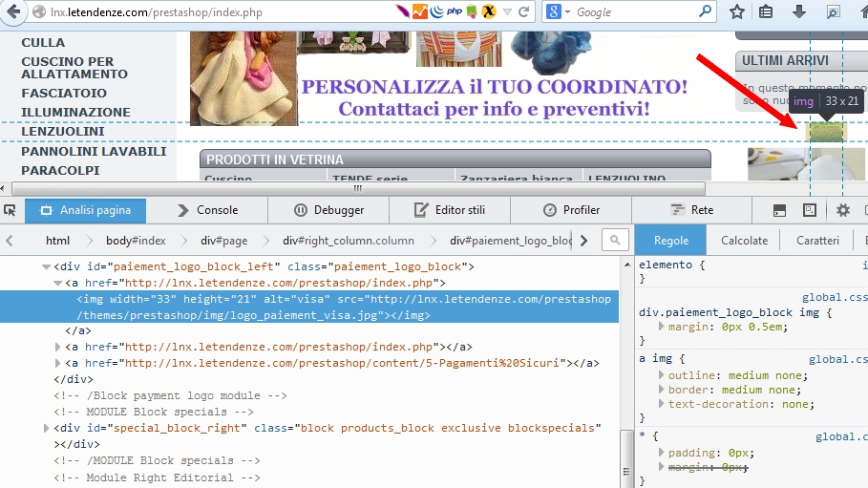This screenshot has height=488, width=868.
Task: Open the bookmarks list icon
Action: coord(766,11)
